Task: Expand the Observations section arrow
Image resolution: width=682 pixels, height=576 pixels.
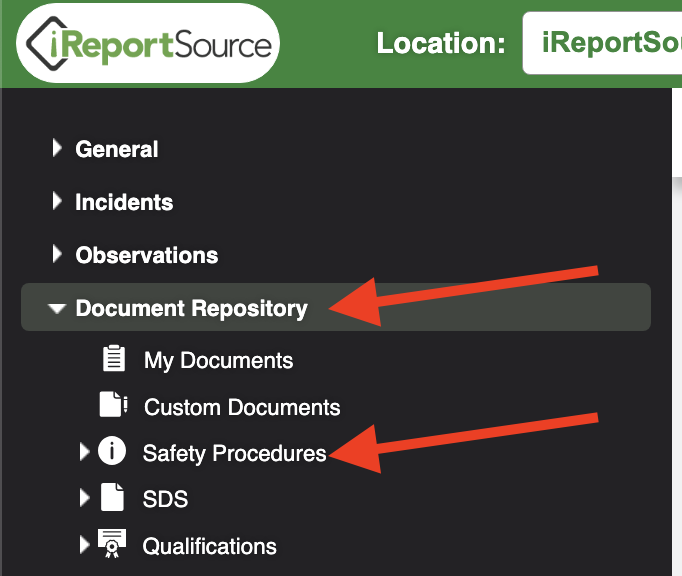Action: pyautogui.click(x=57, y=254)
